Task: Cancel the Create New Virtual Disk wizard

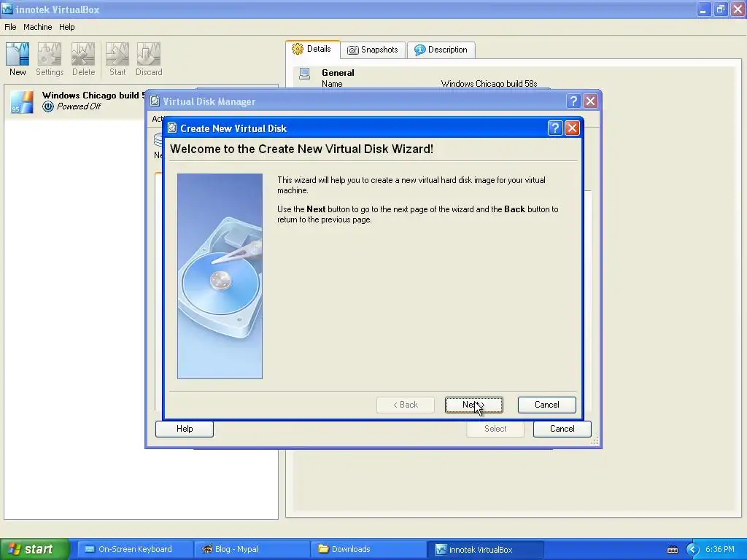Action: pos(547,405)
